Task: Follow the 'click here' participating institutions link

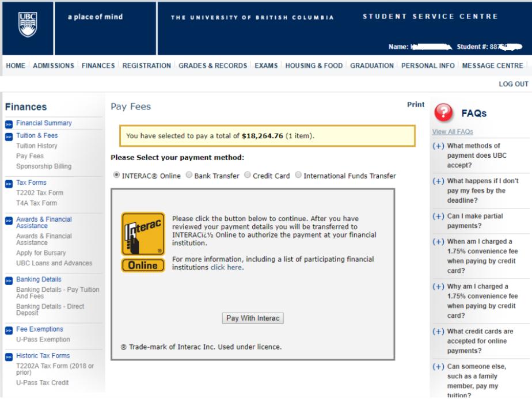Action: point(226,267)
